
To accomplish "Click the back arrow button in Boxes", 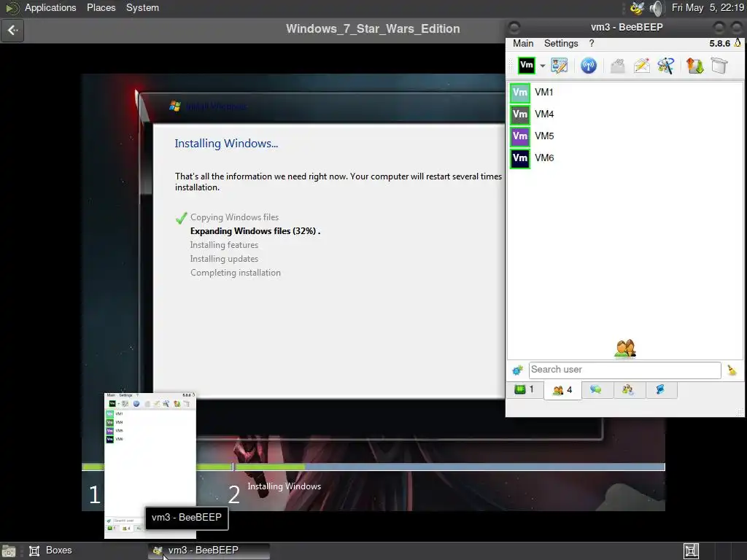I will point(12,31).
